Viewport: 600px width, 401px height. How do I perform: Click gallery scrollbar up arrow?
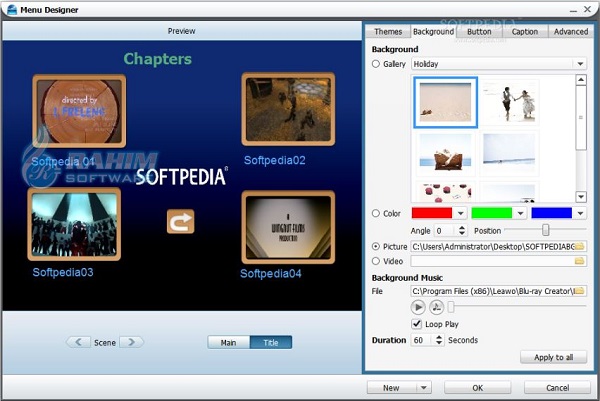(581, 80)
